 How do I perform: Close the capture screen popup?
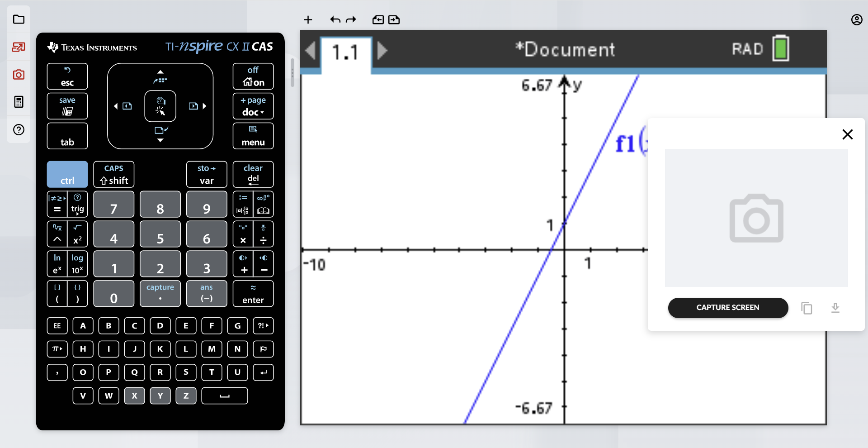[848, 134]
